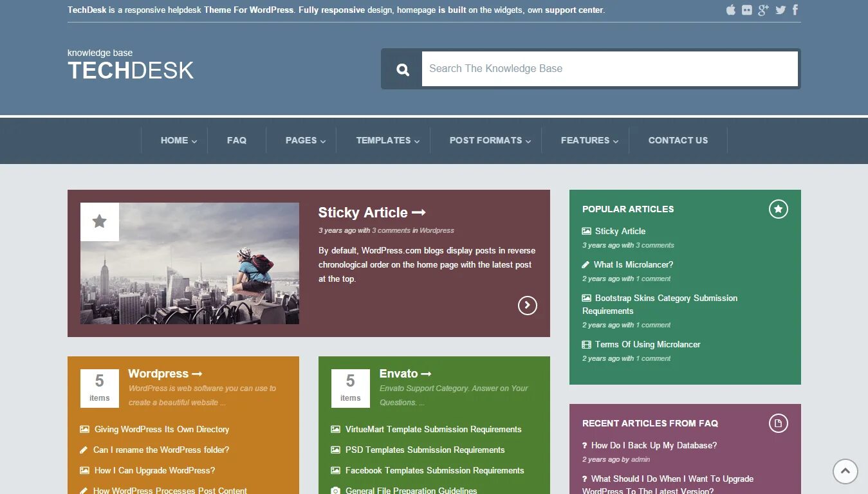Open the FAQ navigation item
The height and width of the screenshot is (494, 868).
[x=237, y=140]
